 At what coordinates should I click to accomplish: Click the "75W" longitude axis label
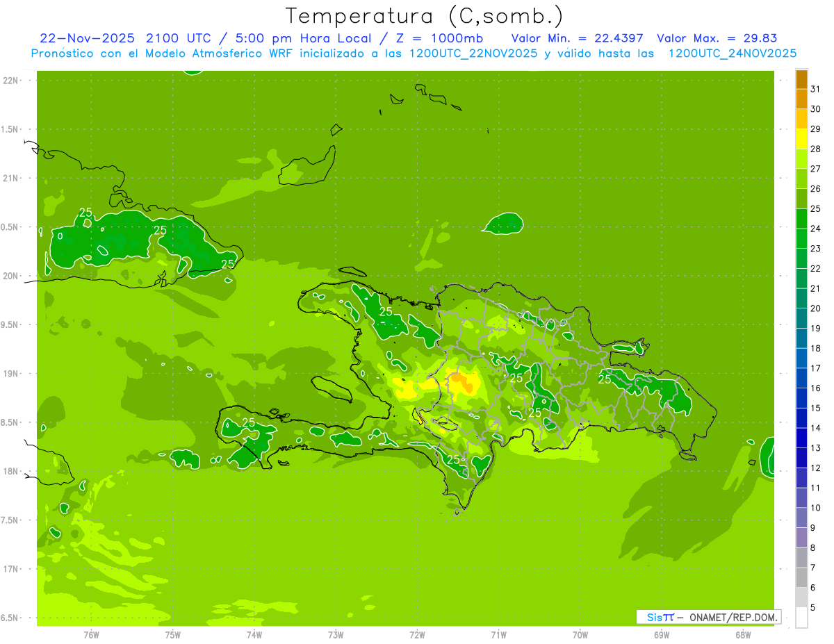[x=173, y=635]
